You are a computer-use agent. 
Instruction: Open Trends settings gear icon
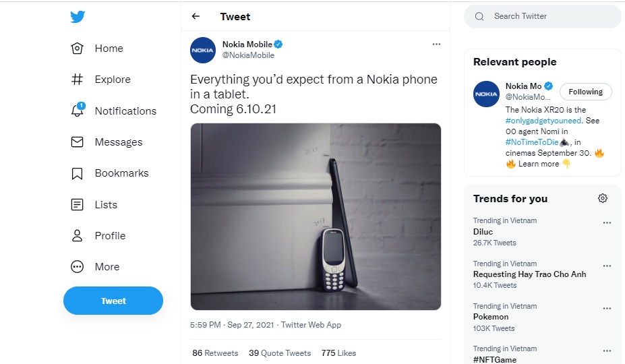click(x=603, y=198)
